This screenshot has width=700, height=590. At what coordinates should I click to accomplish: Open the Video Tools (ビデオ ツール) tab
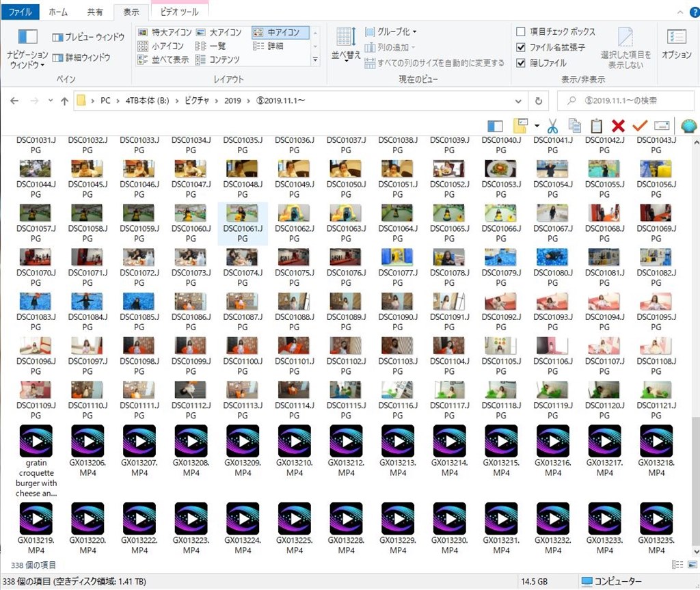click(x=180, y=12)
